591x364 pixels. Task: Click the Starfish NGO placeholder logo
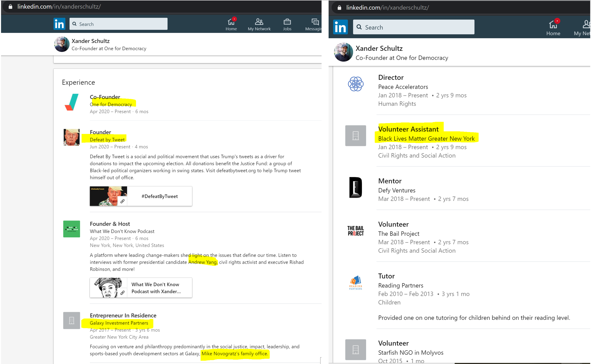coord(355,349)
